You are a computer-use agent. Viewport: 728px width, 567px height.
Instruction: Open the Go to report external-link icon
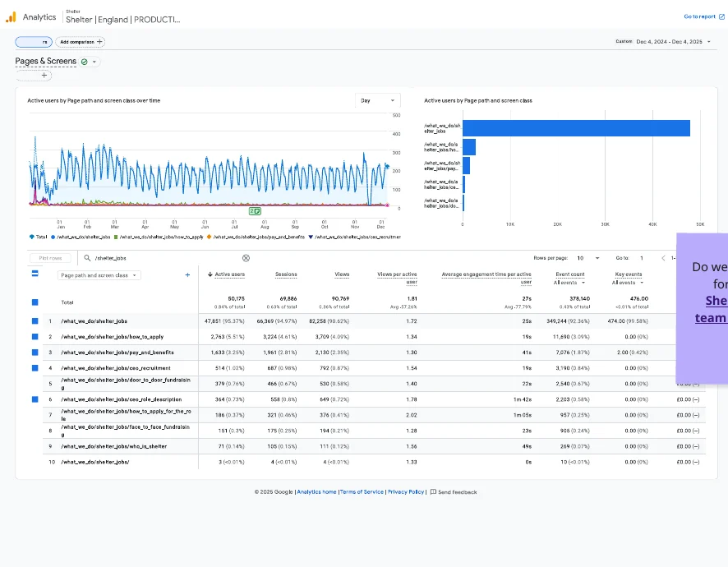[721, 16]
